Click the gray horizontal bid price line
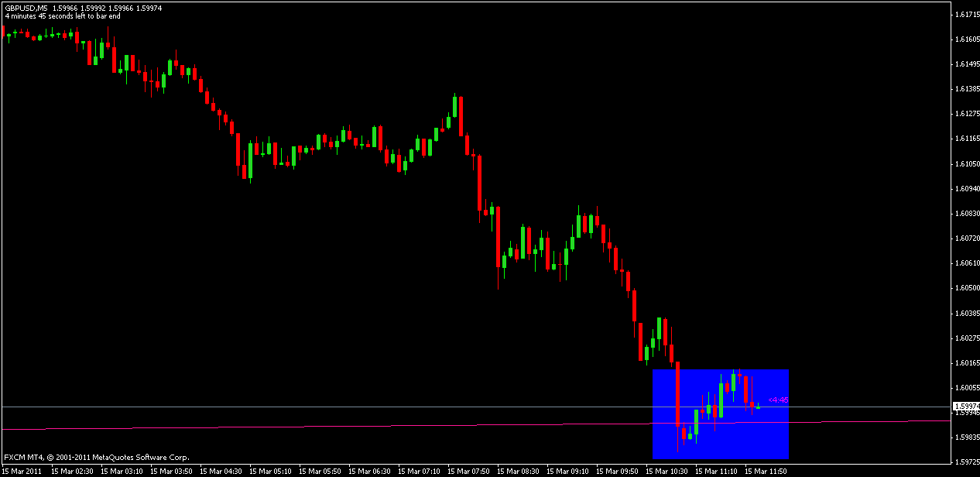This screenshot has width=980, height=477. [310, 407]
